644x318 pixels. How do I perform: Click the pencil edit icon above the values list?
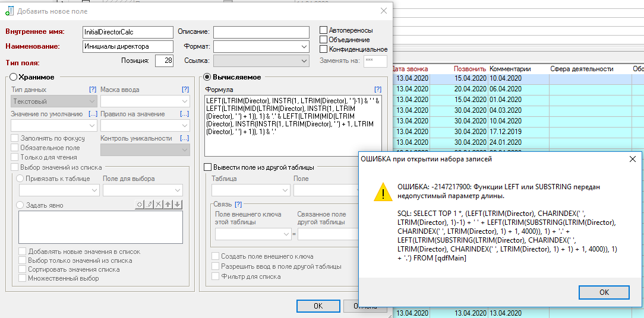coord(149,205)
